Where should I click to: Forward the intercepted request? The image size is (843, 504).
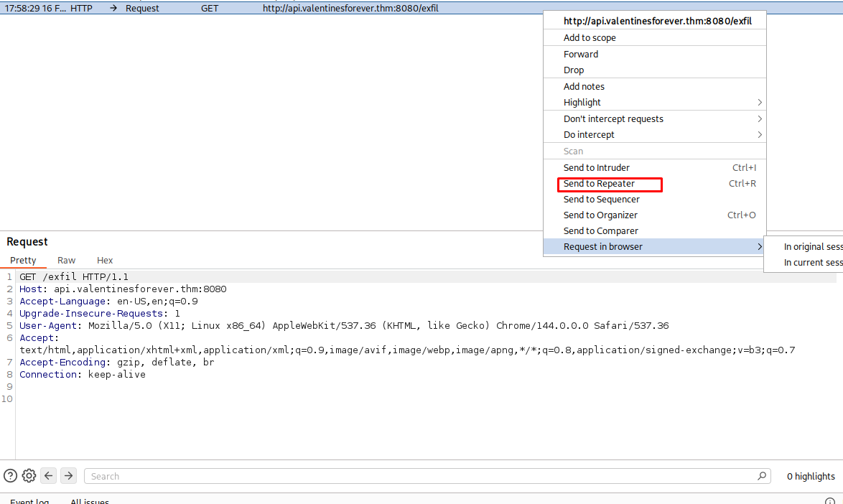tap(581, 55)
